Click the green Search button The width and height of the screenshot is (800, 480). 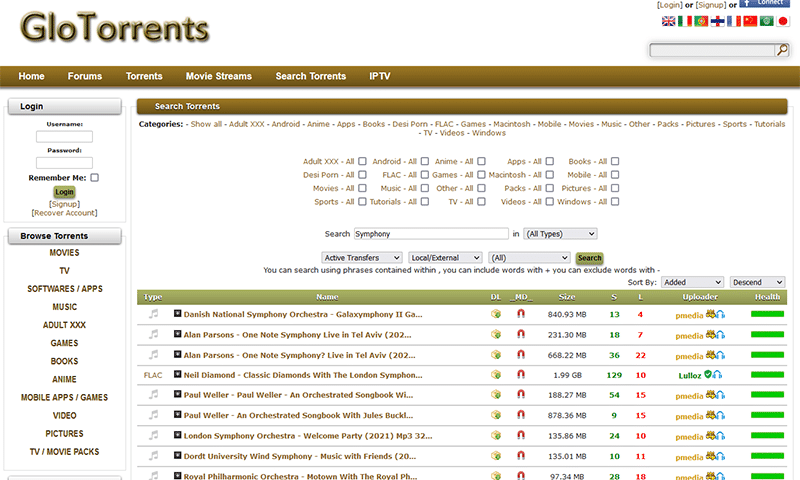[x=589, y=258]
